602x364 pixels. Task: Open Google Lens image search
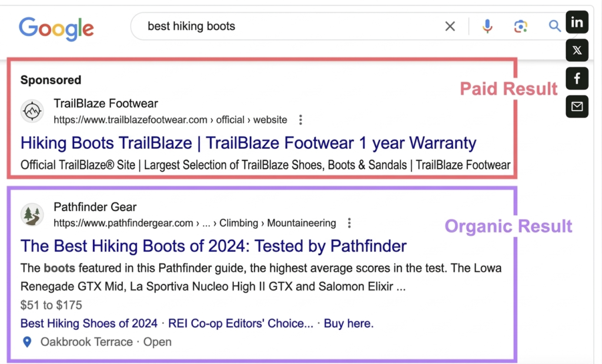(x=521, y=26)
